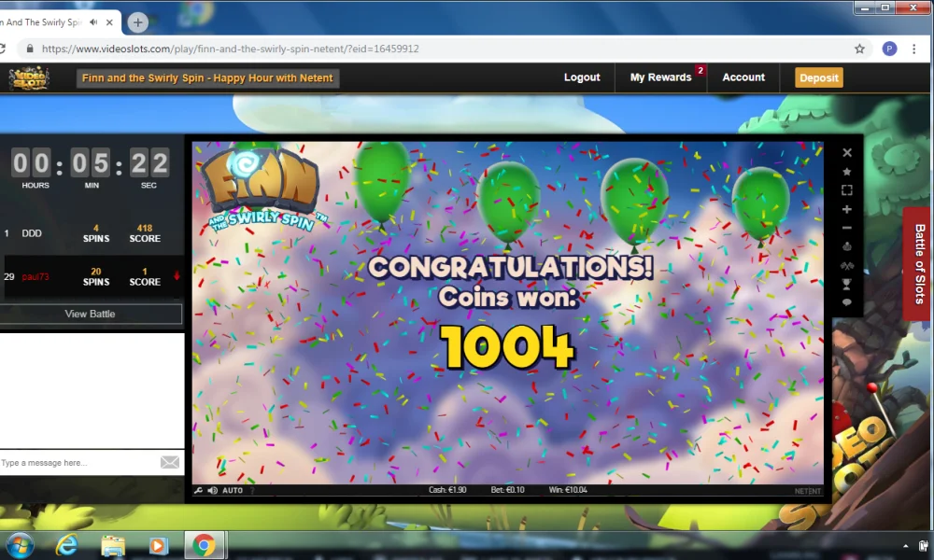The image size is (934, 560).
Task: Open the chat bubble icon in the game sidebar
Action: coord(846,302)
